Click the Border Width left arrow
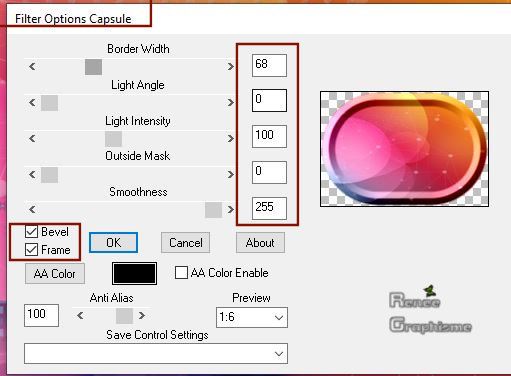 coord(32,66)
